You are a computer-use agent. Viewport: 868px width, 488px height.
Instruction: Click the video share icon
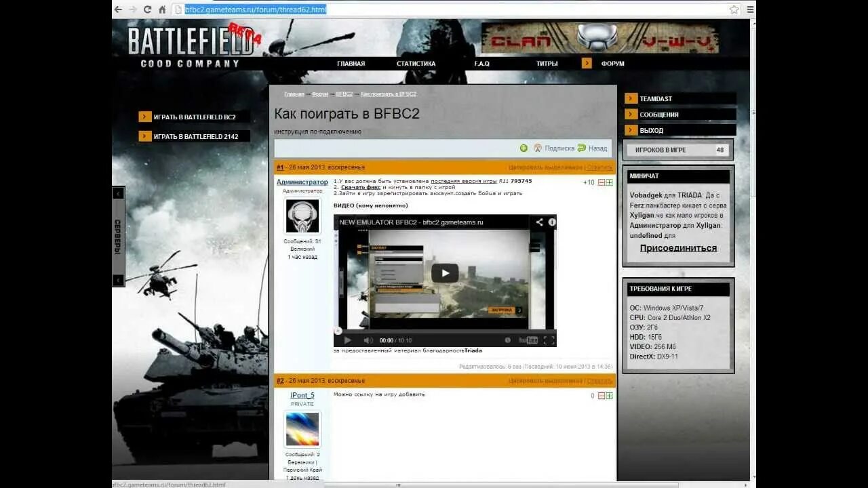[539, 222]
